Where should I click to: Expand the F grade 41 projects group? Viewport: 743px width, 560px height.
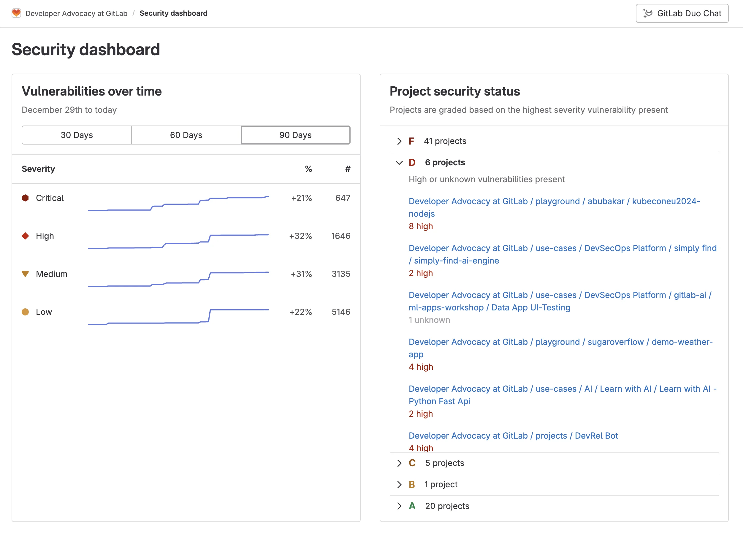point(399,141)
